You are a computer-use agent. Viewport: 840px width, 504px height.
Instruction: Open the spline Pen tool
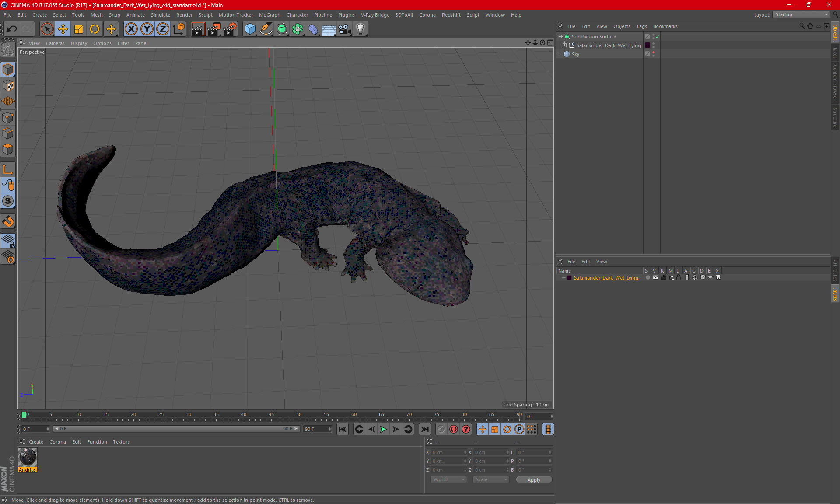(x=266, y=29)
